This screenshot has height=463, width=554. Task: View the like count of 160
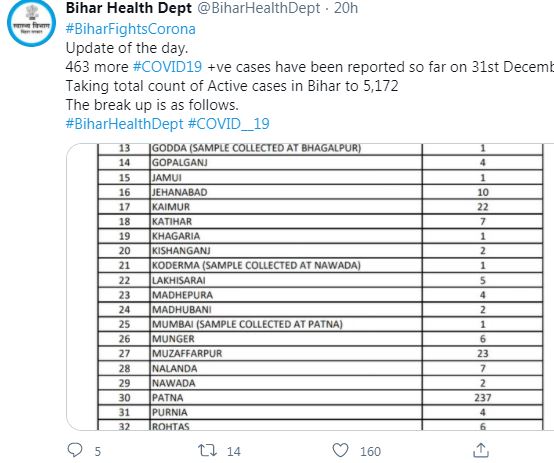(370, 451)
